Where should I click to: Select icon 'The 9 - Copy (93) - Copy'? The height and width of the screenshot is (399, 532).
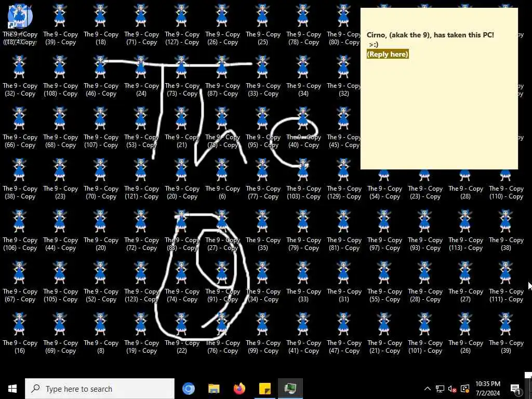pyautogui.click(x=425, y=231)
